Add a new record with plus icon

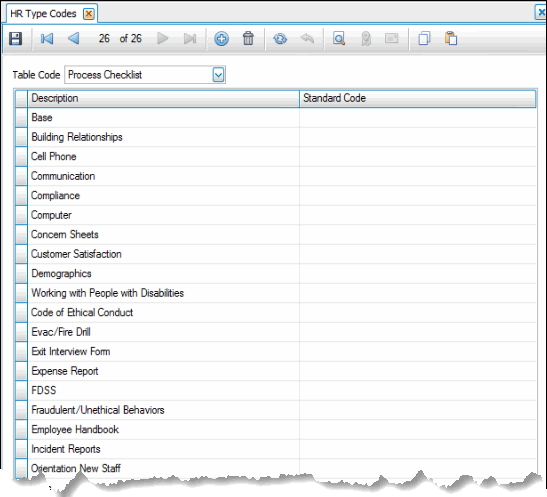click(x=221, y=38)
